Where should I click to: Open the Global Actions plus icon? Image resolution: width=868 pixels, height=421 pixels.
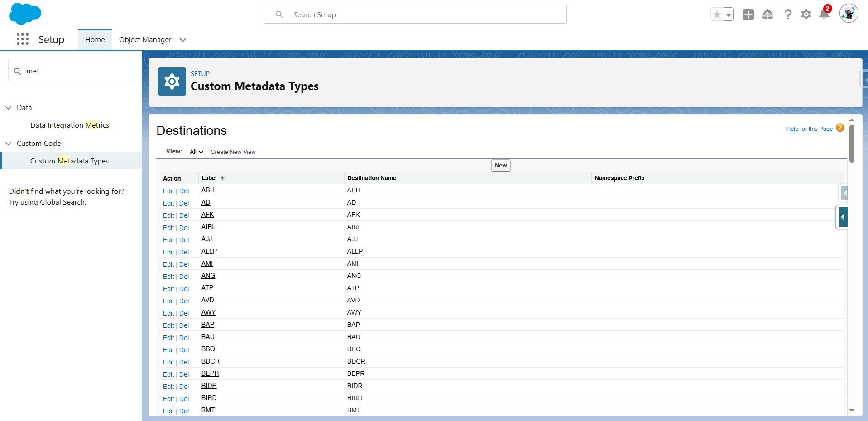[x=748, y=15]
